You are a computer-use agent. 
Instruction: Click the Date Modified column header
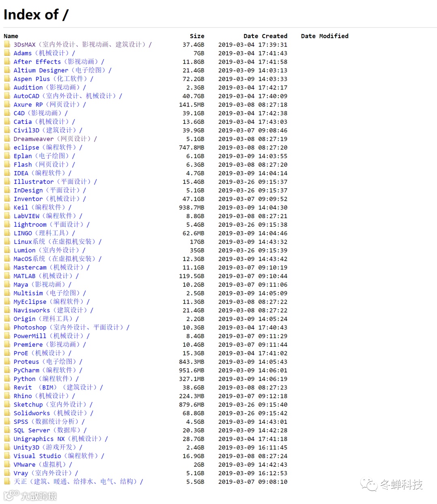(x=325, y=36)
